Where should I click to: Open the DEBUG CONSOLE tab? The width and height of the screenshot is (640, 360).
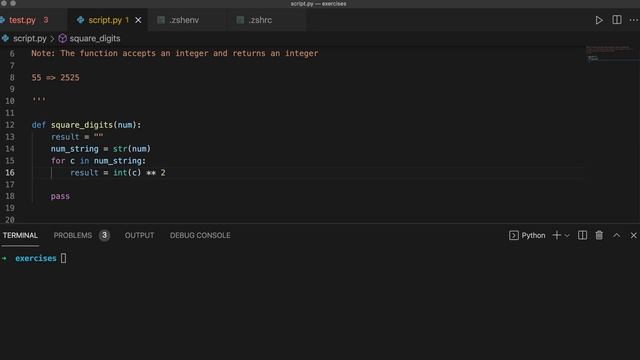coord(200,236)
